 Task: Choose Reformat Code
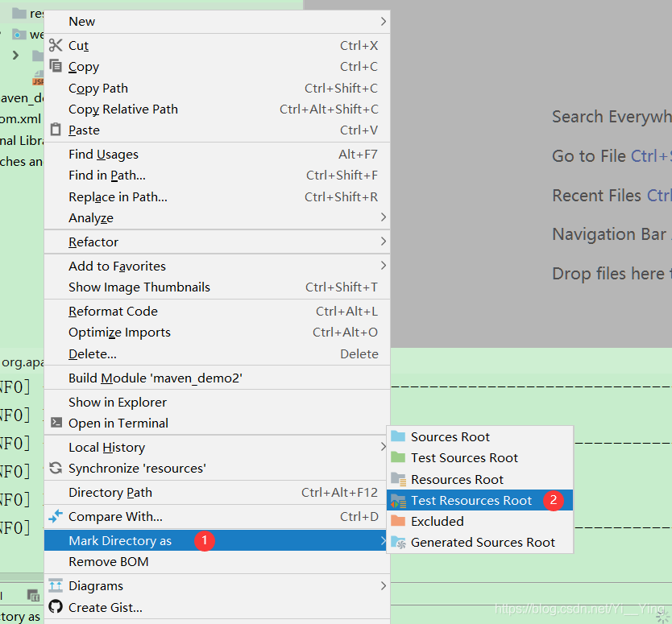(217, 311)
